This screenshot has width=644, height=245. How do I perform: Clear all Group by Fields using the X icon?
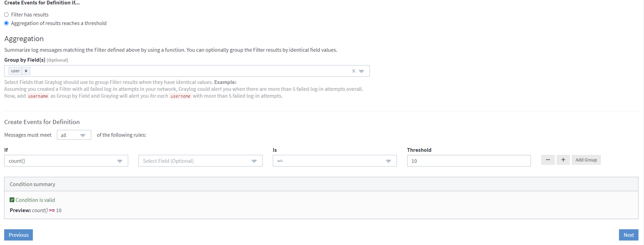353,71
